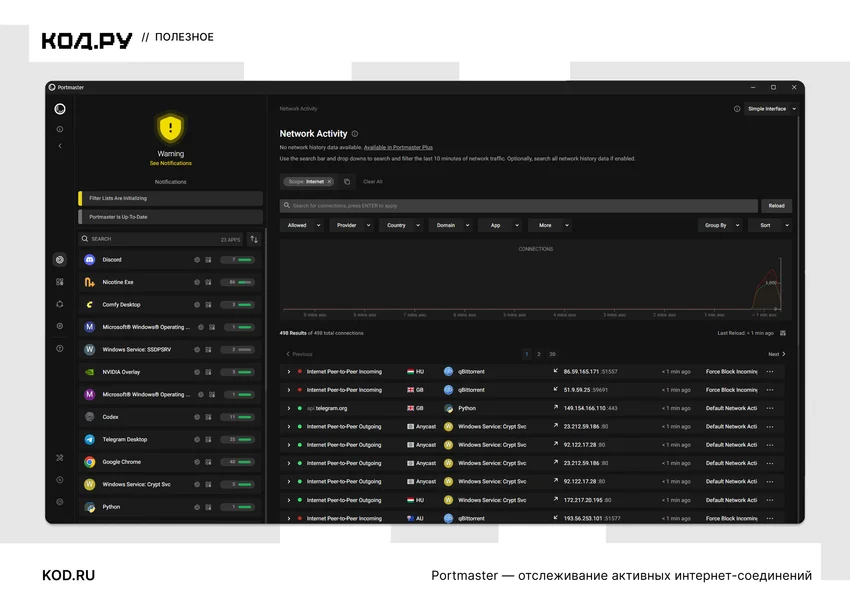Open the Provider filter dropdown
This screenshot has width=850, height=605.
351,226
